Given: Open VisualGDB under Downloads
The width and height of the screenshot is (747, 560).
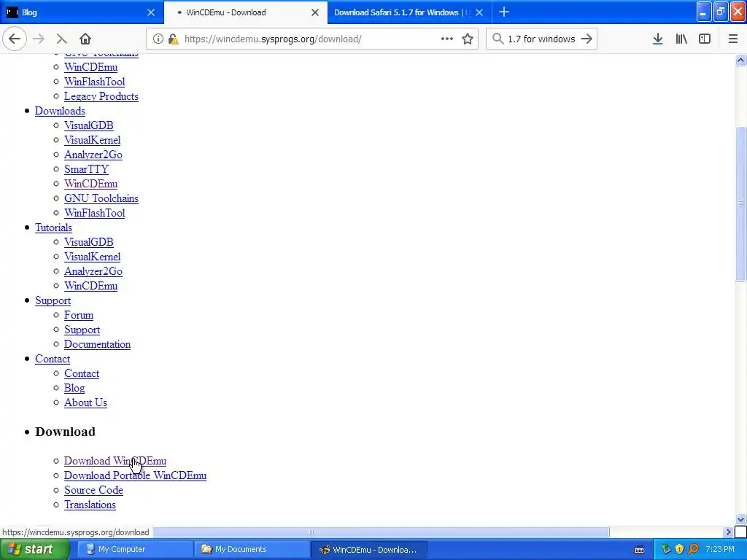Looking at the screenshot, I should [88, 125].
